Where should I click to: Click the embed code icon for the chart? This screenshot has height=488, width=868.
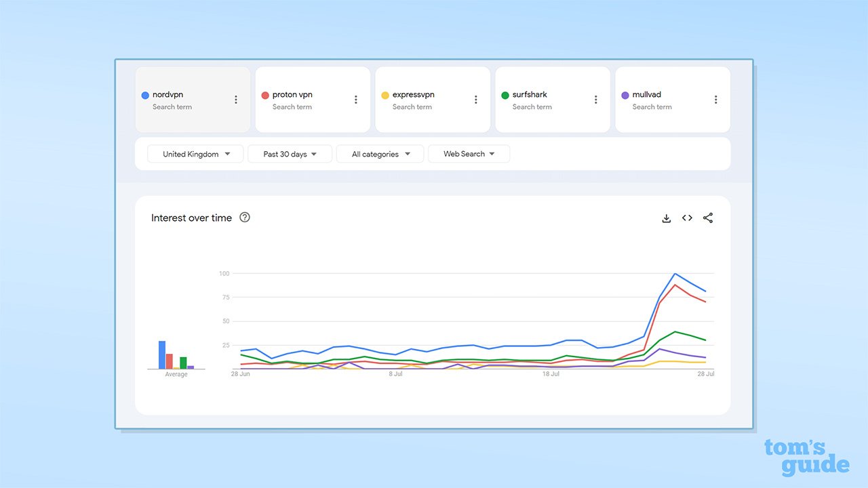[x=687, y=218]
